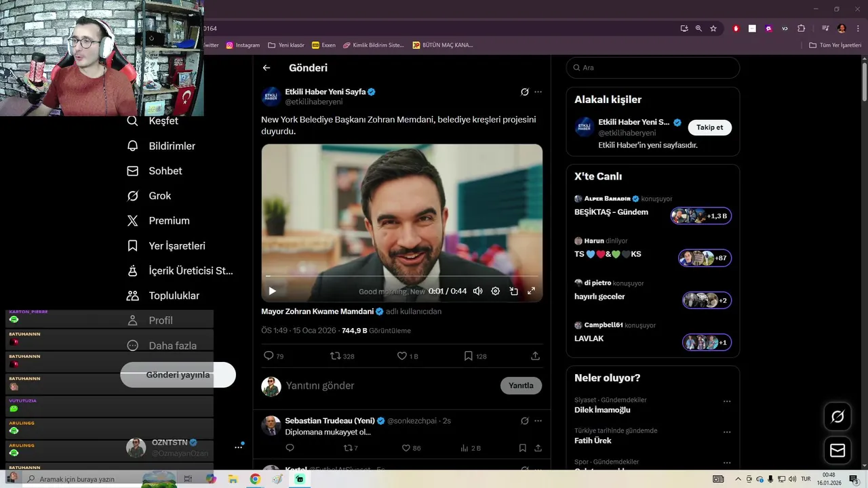
Task: Open Tüm Yer İşaretleri folder
Action: click(x=835, y=45)
